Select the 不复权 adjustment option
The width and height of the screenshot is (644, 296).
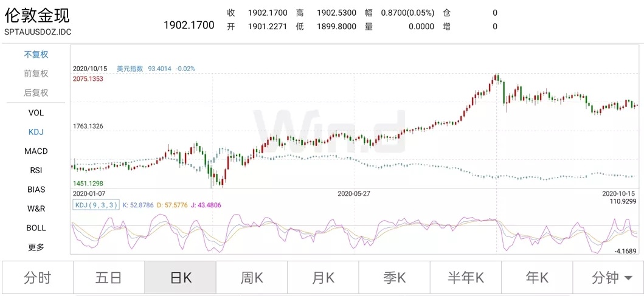pos(36,54)
